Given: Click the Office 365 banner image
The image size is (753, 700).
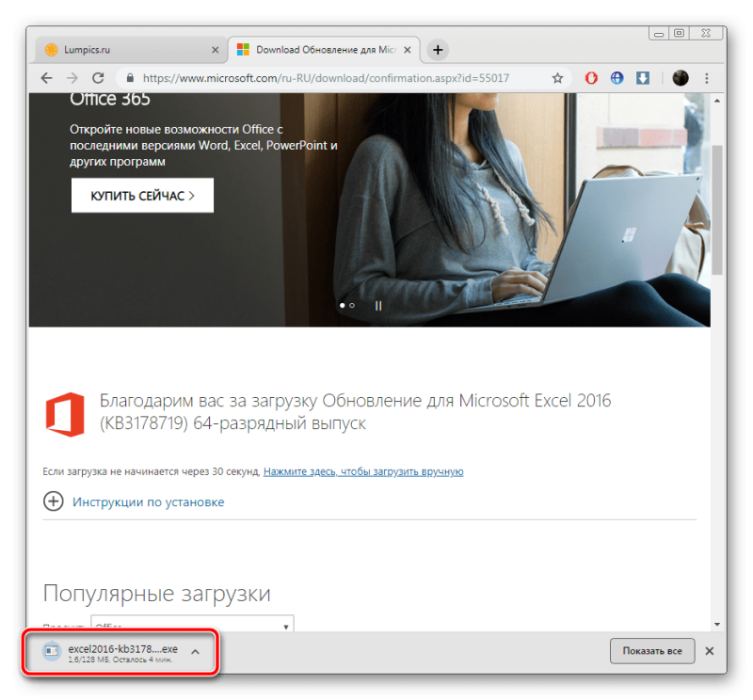Looking at the screenshot, I should tap(369, 210).
